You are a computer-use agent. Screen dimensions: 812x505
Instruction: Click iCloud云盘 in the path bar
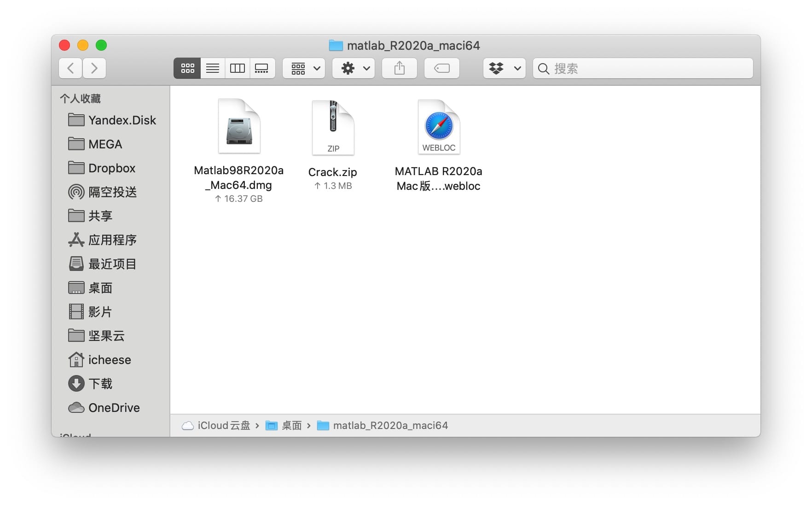(216, 425)
